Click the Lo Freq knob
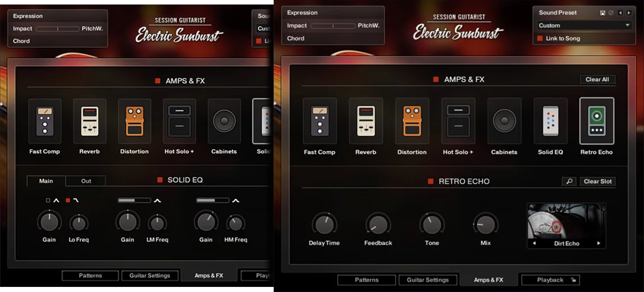644x292 pixels. (79, 224)
